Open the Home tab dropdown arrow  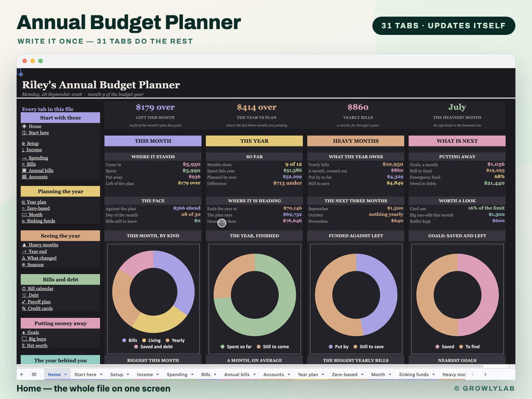(65, 375)
